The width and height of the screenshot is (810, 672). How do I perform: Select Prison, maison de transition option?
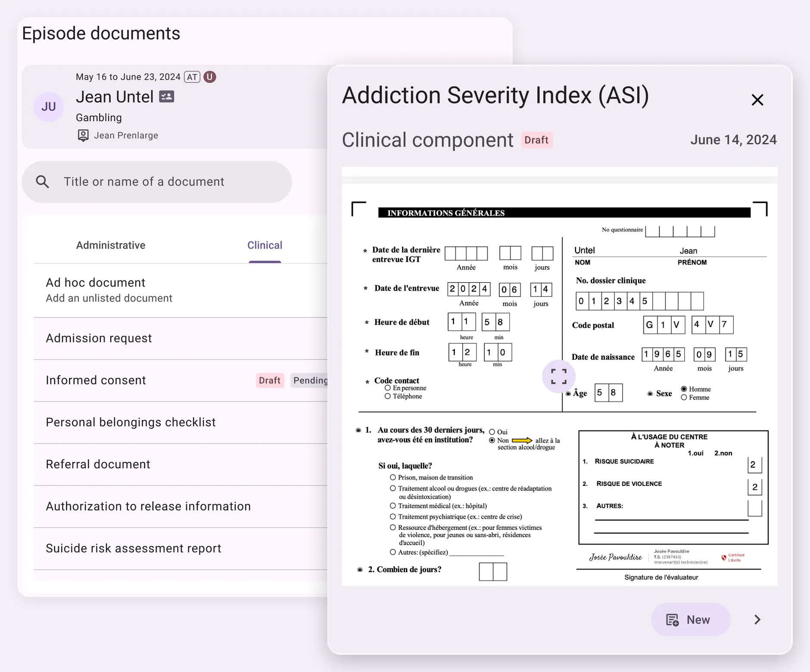pyautogui.click(x=393, y=477)
